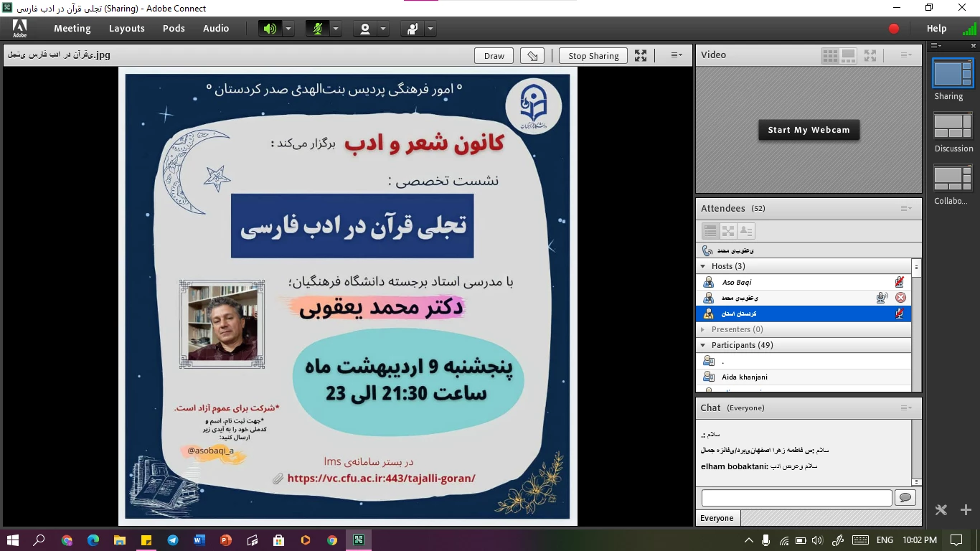980x551 pixels.
Task: Toggle the green microphone mute button
Action: click(316, 29)
